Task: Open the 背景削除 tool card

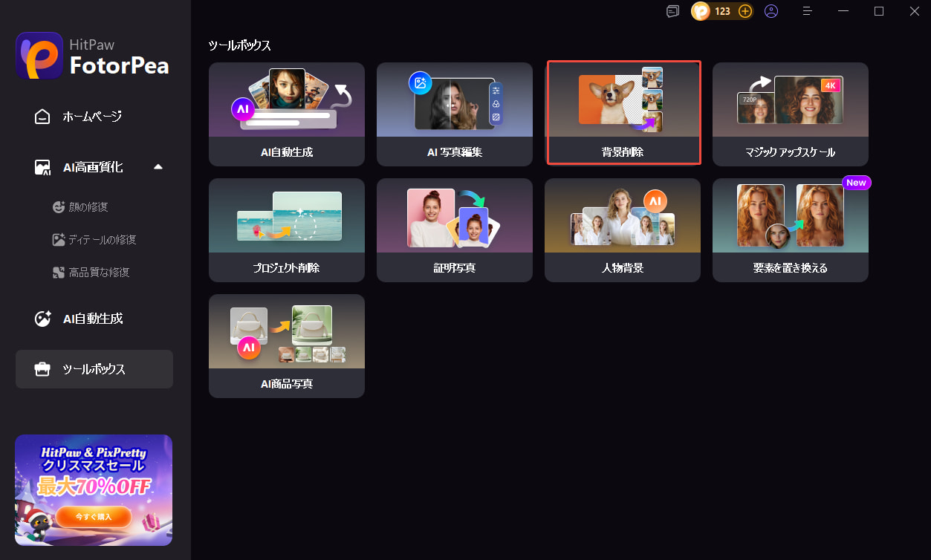Action: [x=623, y=114]
